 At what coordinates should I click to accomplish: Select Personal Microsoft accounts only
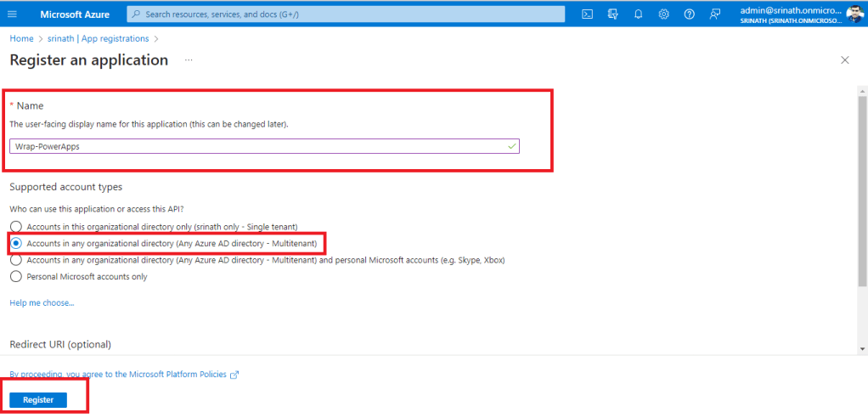pos(15,276)
